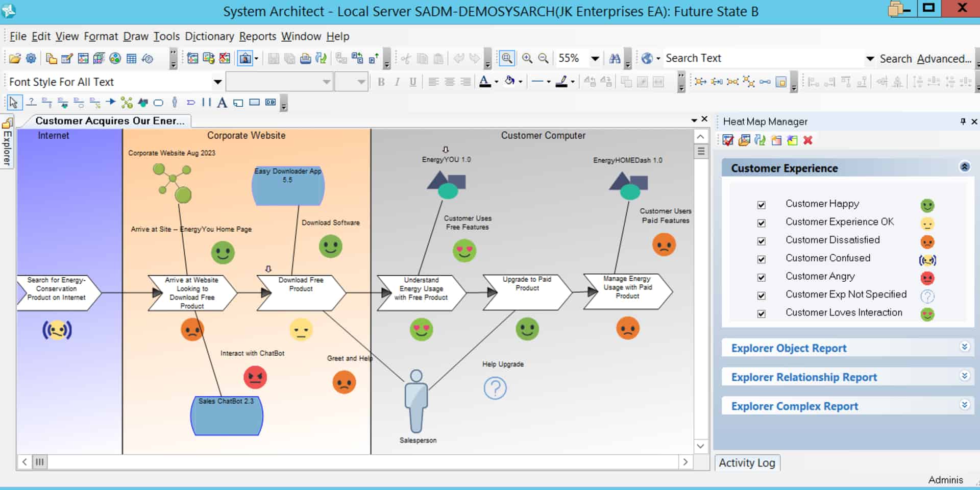
Task: Disable the Customer Angry heat map option
Action: pyautogui.click(x=761, y=277)
